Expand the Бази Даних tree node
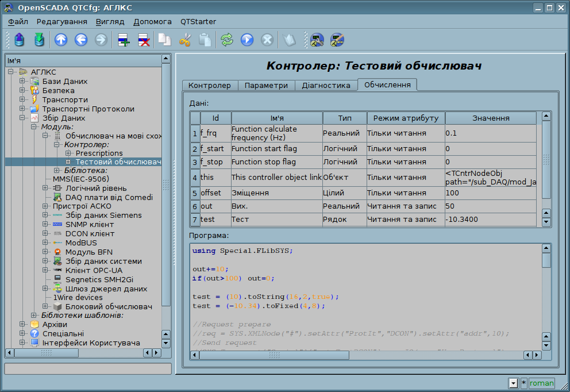 pyautogui.click(x=22, y=81)
